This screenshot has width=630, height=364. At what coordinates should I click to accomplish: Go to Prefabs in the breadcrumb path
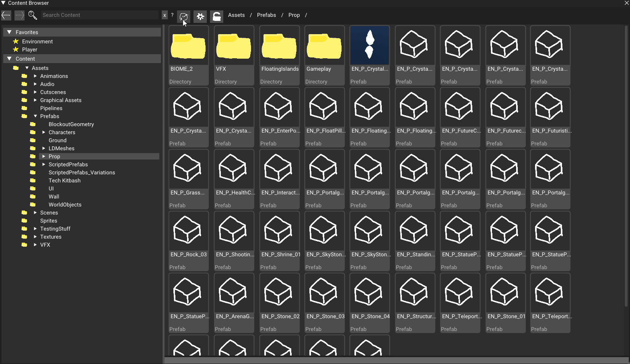point(266,15)
